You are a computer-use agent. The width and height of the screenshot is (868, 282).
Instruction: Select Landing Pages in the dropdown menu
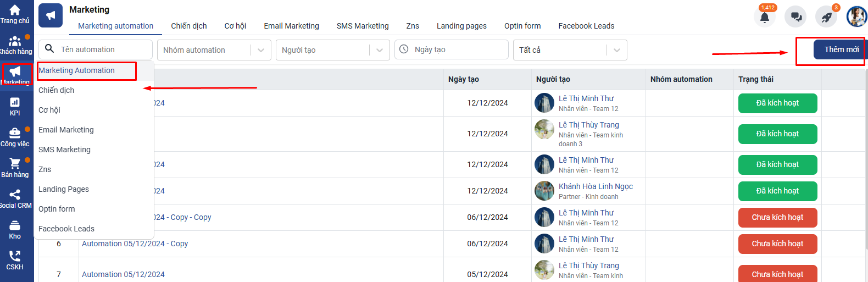pyautogui.click(x=64, y=189)
